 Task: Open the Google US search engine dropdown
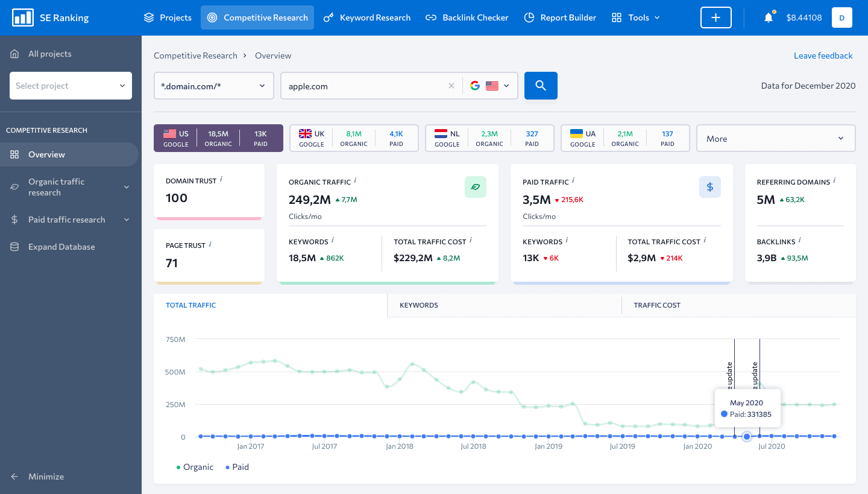click(x=490, y=86)
